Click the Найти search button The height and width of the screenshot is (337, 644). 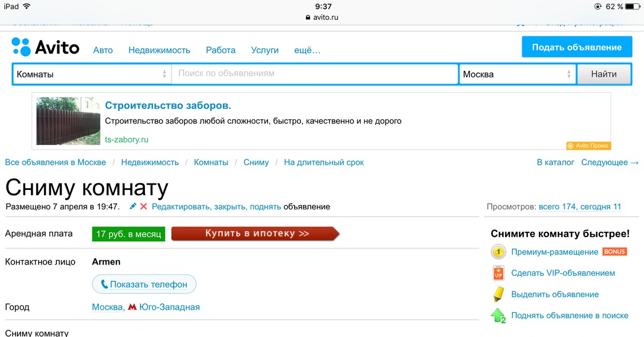pos(604,74)
